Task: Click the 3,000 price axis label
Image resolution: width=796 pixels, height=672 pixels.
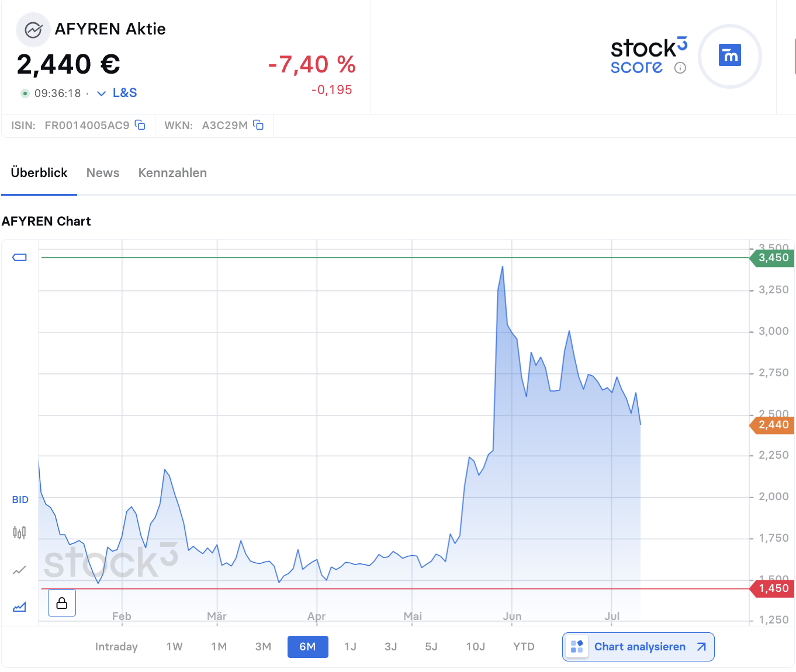Action: tap(773, 331)
